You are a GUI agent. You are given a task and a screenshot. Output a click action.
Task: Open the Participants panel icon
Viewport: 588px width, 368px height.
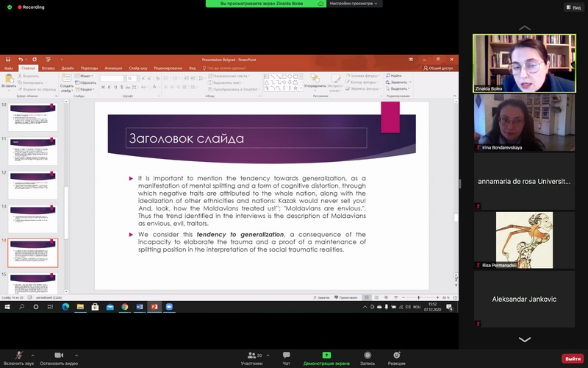(x=251, y=355)
